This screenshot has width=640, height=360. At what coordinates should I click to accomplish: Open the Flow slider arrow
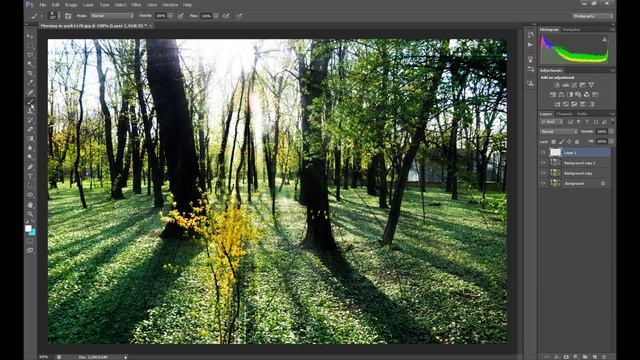(216, 16)
